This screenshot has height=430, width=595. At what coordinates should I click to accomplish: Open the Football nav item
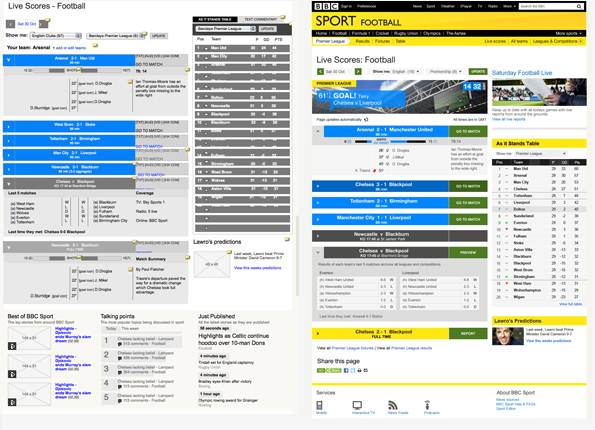[x=339, y=33]
